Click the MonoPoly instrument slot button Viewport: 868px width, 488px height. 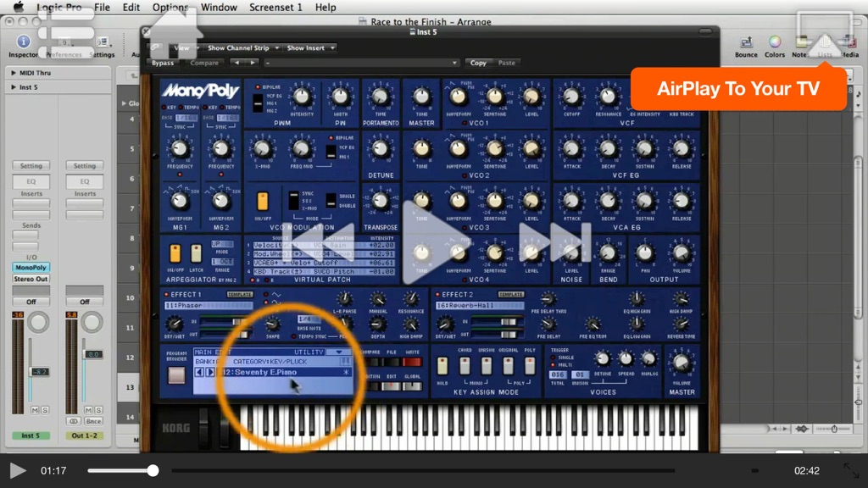31,268
